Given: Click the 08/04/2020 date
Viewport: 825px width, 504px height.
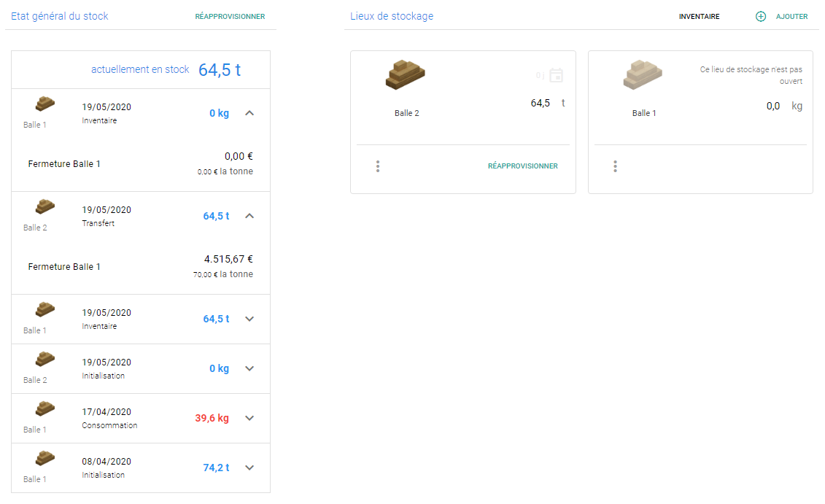Looking at the screenshot, I should (106, 462).
